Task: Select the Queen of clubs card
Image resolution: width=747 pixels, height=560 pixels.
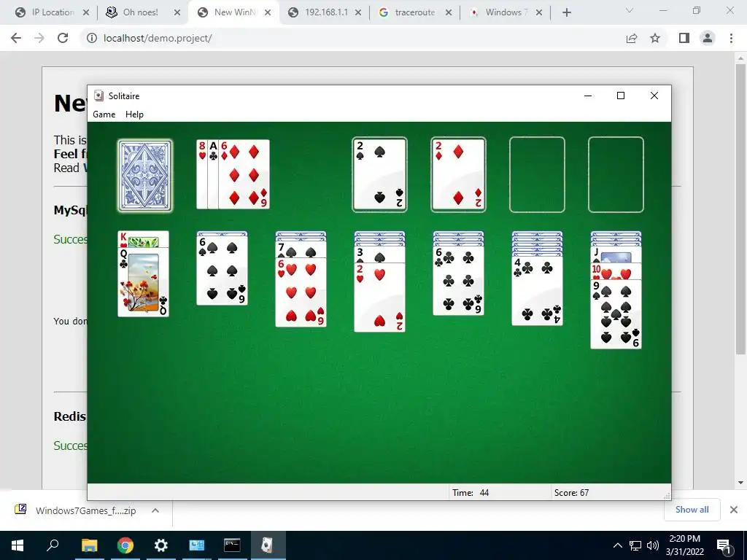Action: (x=144, y=282)
